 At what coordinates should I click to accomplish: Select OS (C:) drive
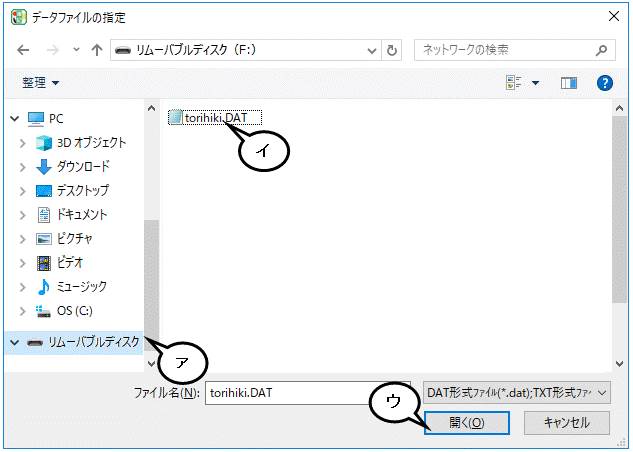point(64,311)
